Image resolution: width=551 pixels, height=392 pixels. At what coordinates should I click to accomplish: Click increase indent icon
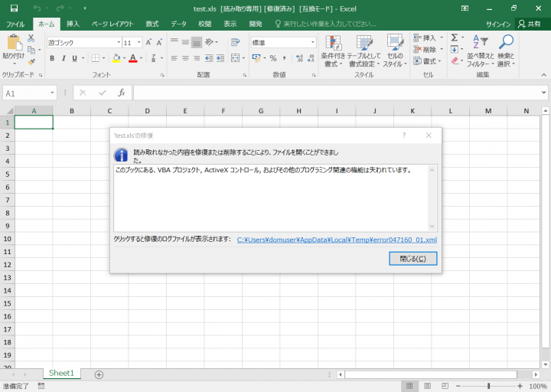[220, 58]
